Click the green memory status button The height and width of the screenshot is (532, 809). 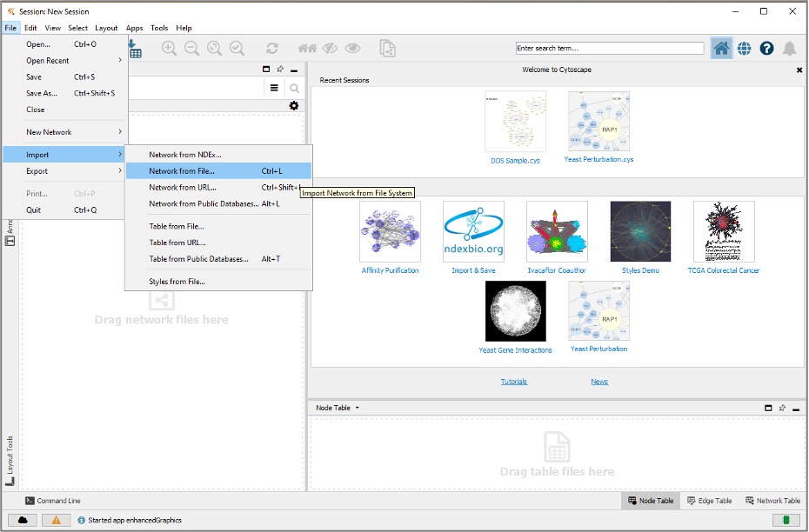pyautogui.click(x=786, y=520)
